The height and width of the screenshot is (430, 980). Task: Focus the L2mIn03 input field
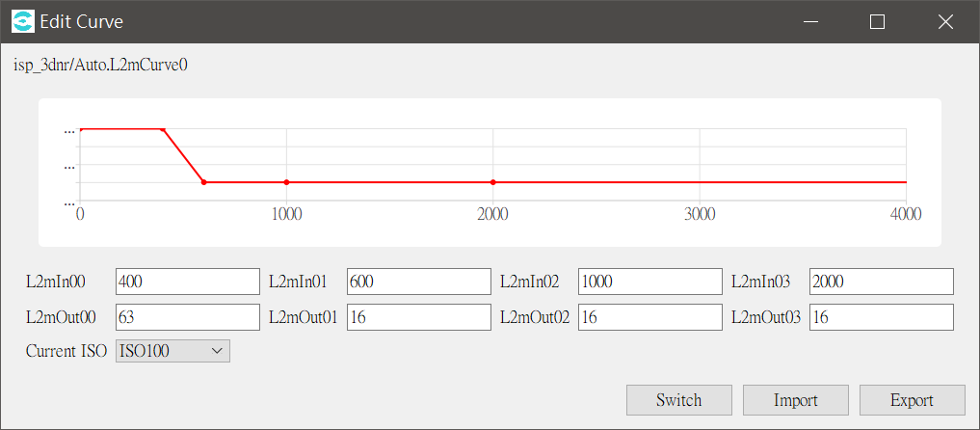(882, 282)
